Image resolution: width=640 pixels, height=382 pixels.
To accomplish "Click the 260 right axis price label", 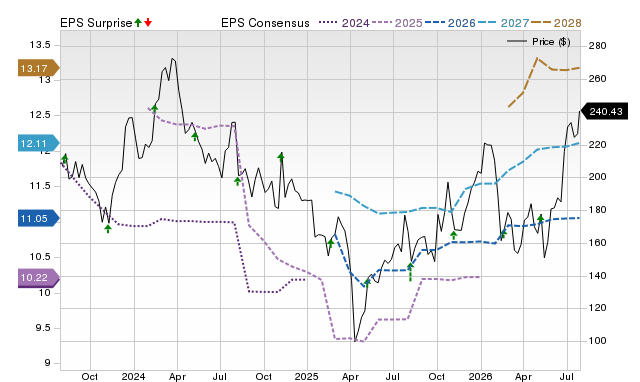I will 598,78.
